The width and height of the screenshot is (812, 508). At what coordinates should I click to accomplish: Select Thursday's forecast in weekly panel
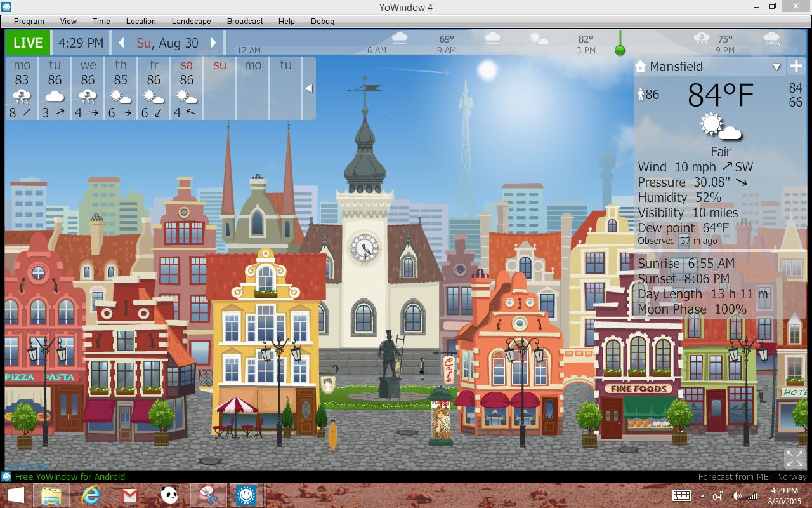pos(121,88)
